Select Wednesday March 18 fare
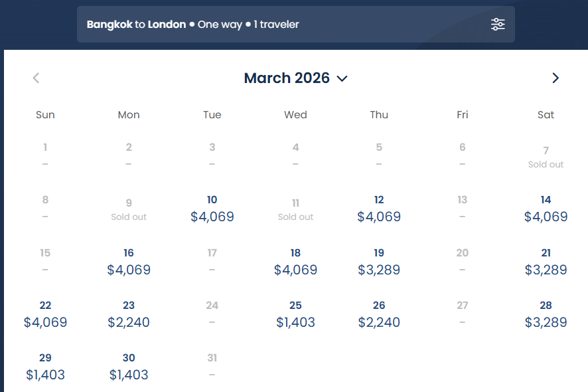Screen dimensions: 588x392 [x=295, y=262]
